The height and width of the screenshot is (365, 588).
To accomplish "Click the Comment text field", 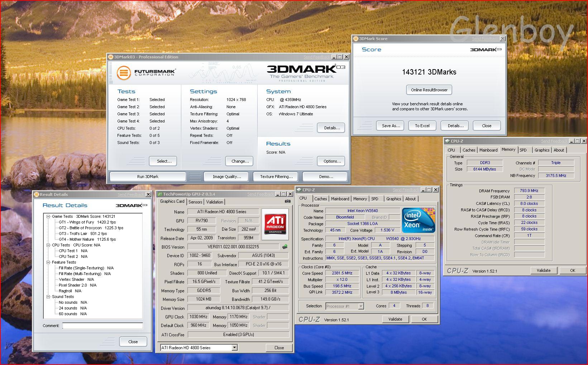I will [102, 326].
